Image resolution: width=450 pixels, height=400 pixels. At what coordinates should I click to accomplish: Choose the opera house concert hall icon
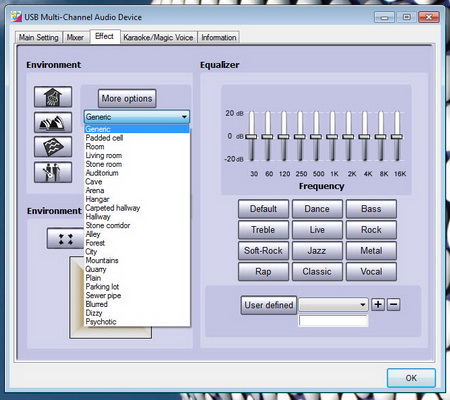[x=53, y=122]
